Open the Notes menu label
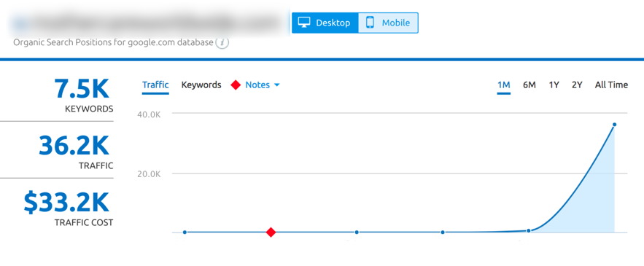Viewport: 644px width, 266px height. [x=257, y=85]
